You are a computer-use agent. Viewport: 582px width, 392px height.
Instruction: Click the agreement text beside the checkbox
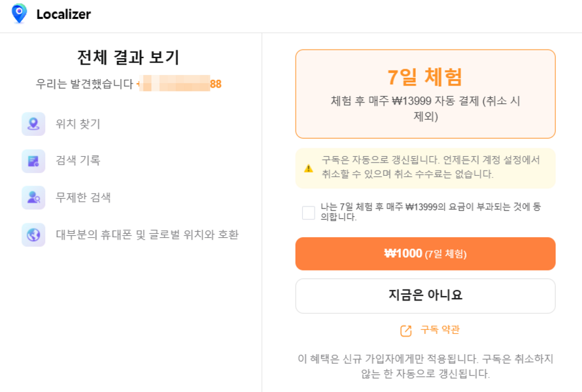[x=430, y=212]
